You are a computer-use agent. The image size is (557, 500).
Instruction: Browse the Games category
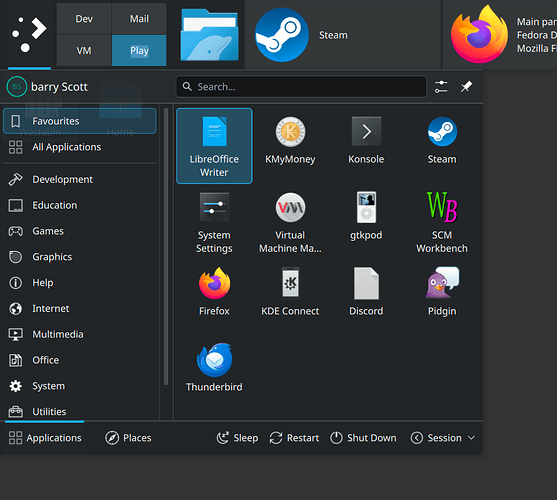(x=80, y=231)
